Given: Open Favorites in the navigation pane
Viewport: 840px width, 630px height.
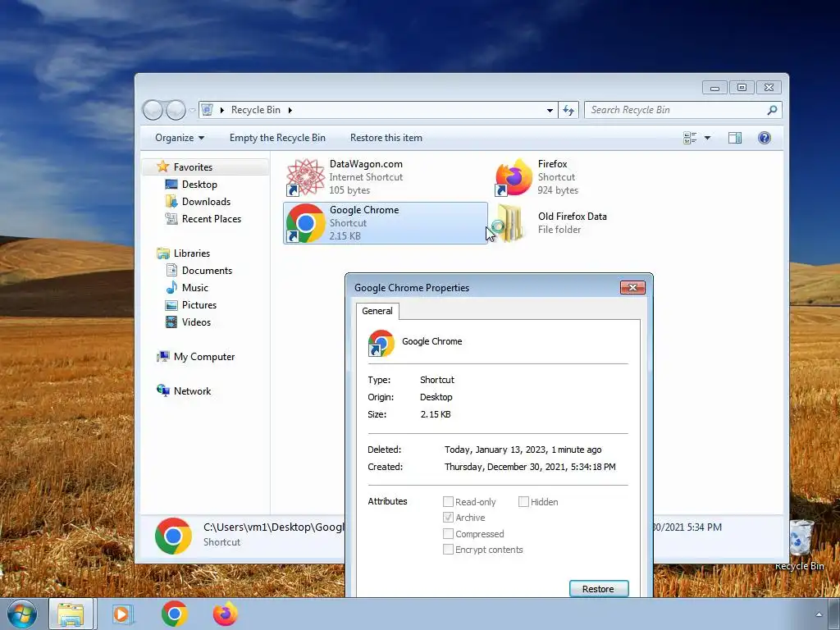Looking at the screenshot, I should [x=193, y=167].
